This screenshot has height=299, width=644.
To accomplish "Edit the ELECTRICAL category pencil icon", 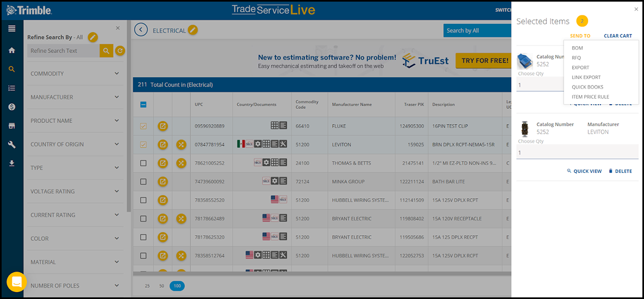I will tap(193, 30).
